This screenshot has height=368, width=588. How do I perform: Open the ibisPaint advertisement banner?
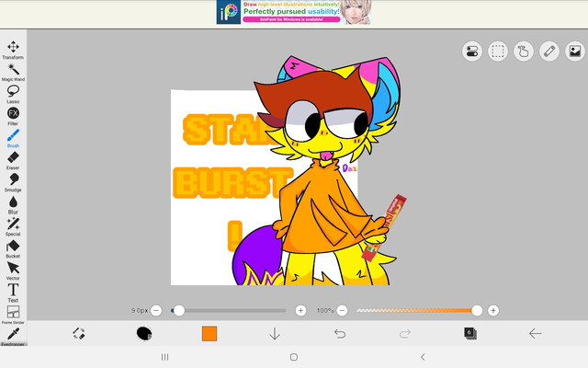click(294, 12)
